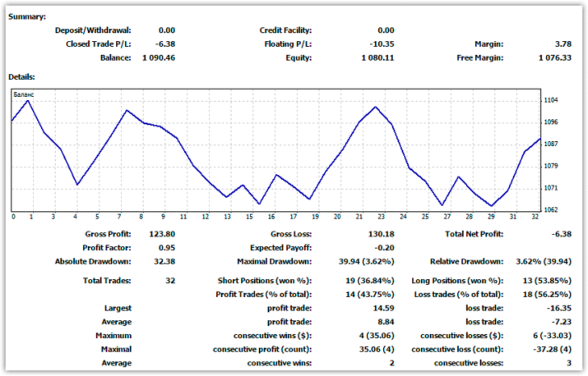Viewport: 588px width, 376px height.
Task: Click x-axis tick label 32 on chart
Action: point(536,216)
